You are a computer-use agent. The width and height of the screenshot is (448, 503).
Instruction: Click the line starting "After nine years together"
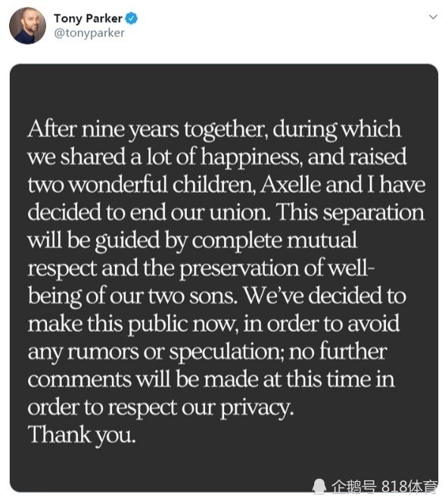coord(214,129)
